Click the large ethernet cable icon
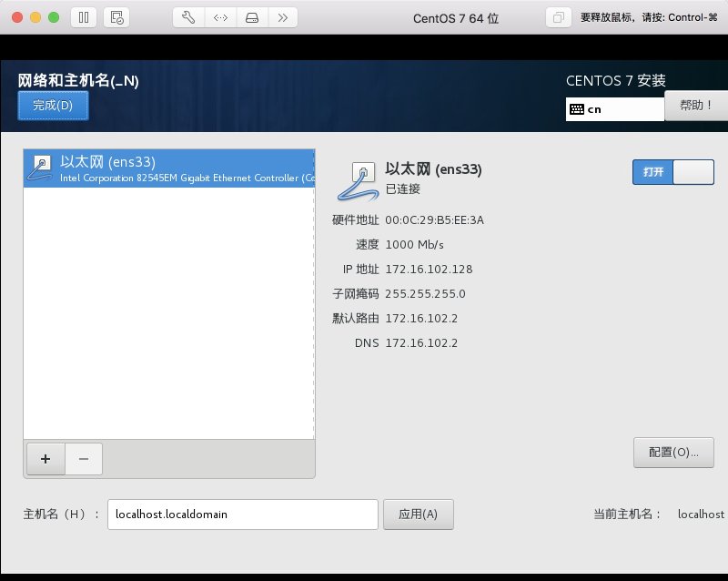 pyautogui.click(x=359, y=181)
